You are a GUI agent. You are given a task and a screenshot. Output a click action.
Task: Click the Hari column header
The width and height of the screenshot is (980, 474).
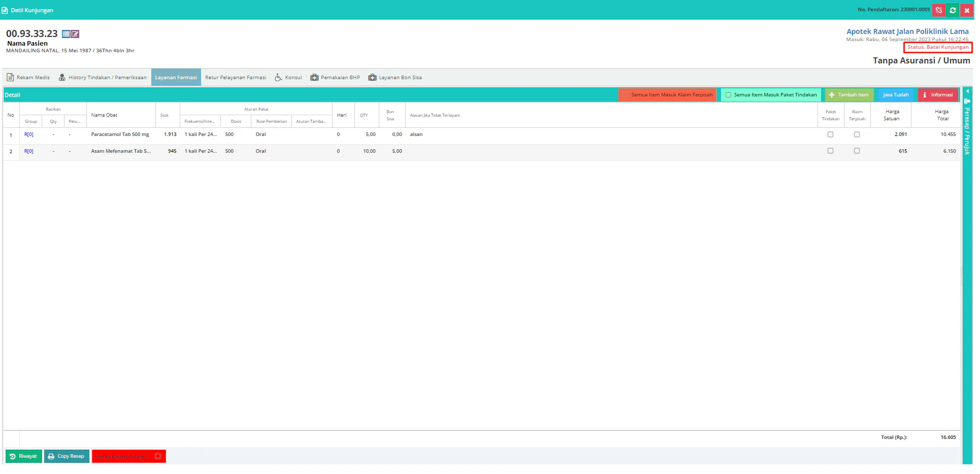[343, 115]
